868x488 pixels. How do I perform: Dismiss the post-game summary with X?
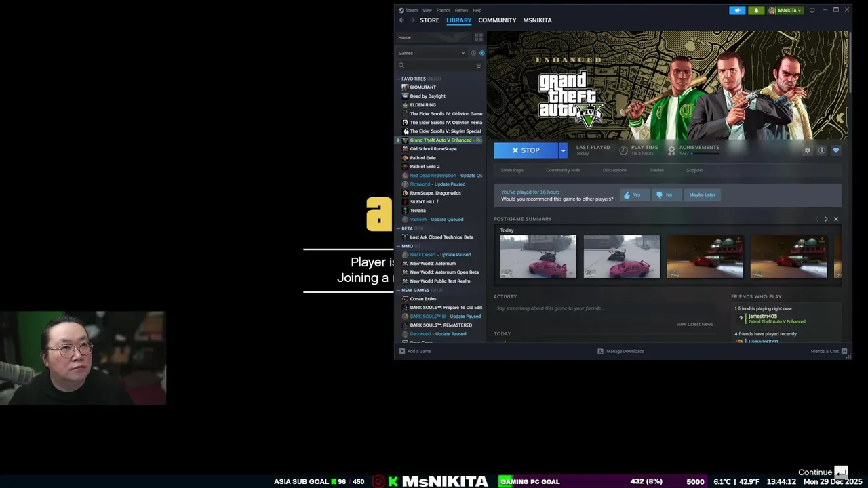(x=836, y=219)
